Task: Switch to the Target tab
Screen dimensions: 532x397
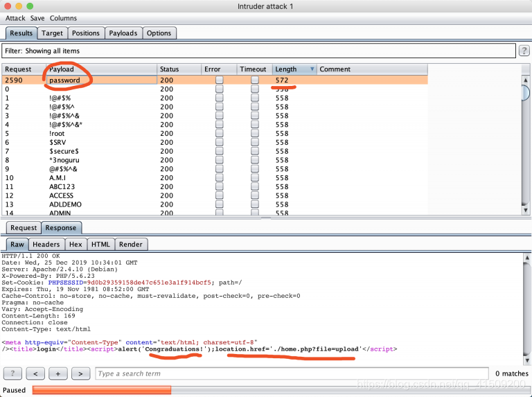Action: coord(52,33)
